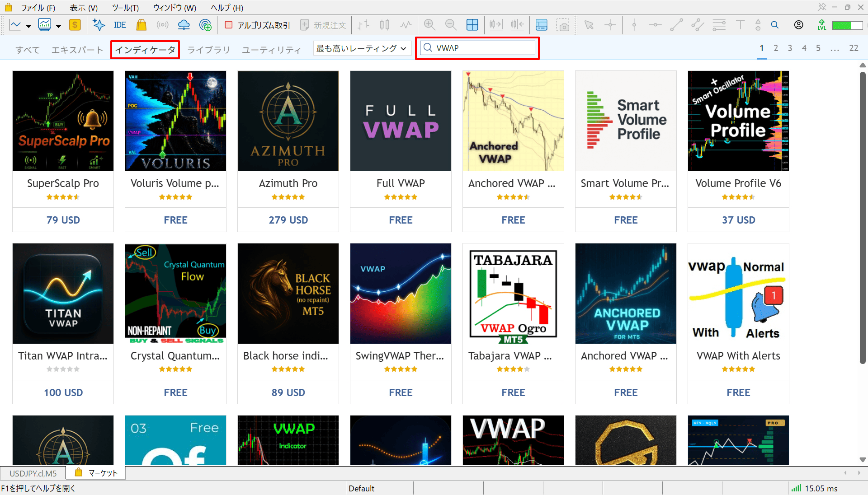This screenshot has height=495, width=868.
Task: Click the blue search magnifier in toolbar
Action: pos(775,25)
